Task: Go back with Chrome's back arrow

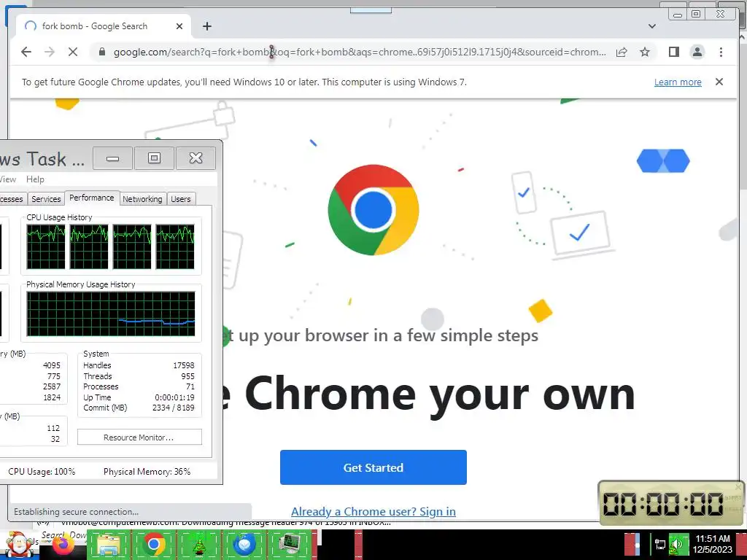Action: (26, 52)
